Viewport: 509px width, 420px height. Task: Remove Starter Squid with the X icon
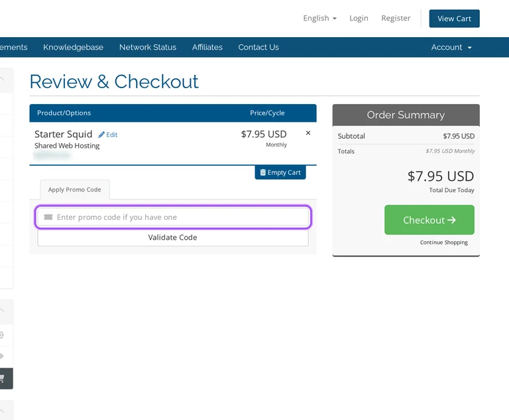click(308, 133)
